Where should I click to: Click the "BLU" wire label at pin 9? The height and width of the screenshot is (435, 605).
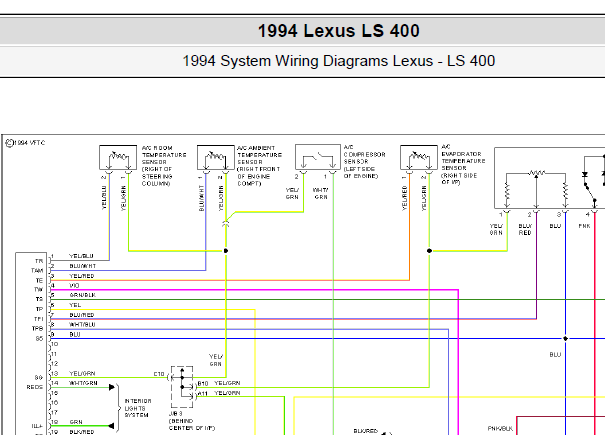75,334
